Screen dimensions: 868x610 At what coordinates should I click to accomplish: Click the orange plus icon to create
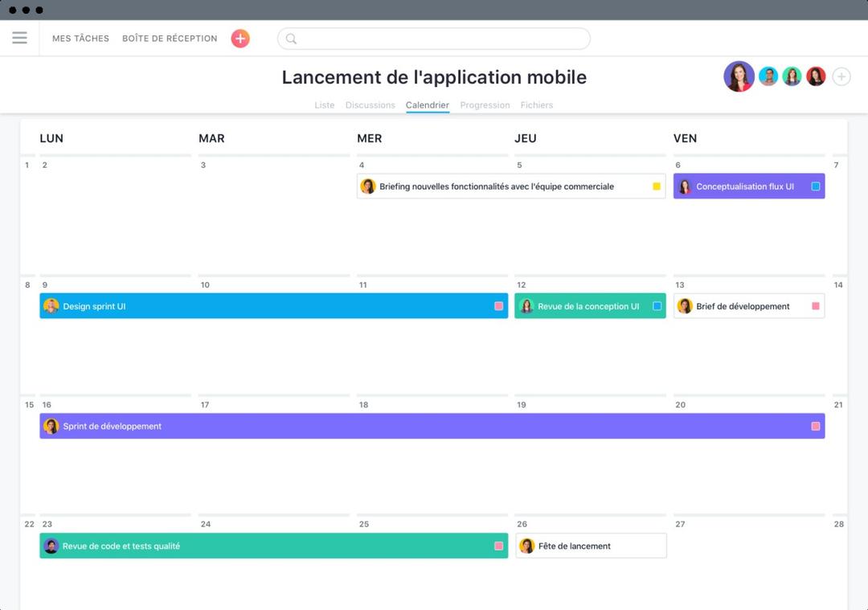240,38
